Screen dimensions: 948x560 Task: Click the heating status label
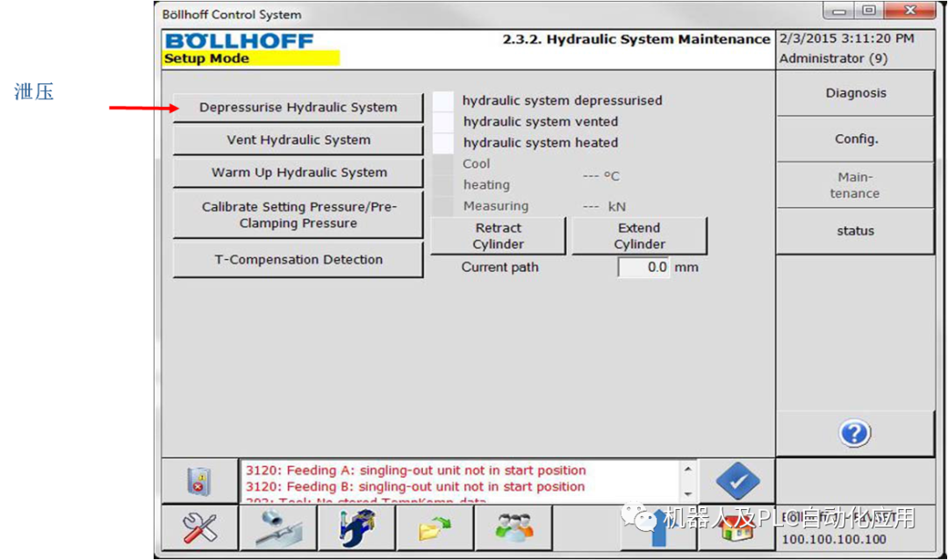486,185
